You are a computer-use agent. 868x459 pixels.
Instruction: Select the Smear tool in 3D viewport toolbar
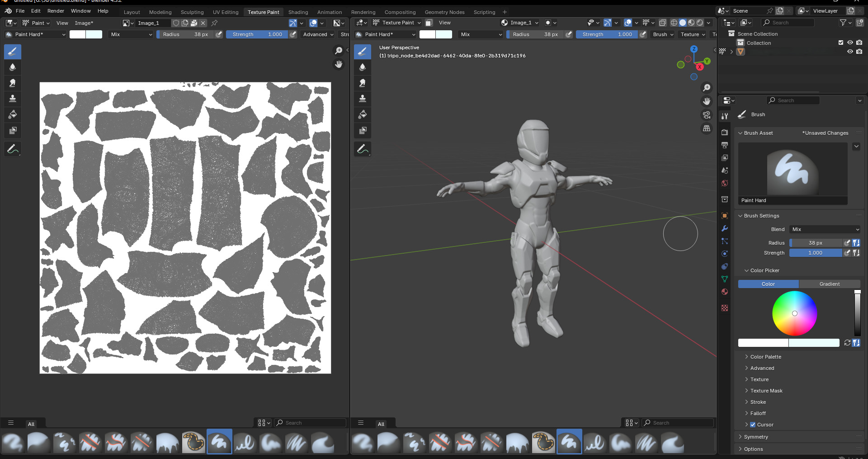tap(362, 83)
